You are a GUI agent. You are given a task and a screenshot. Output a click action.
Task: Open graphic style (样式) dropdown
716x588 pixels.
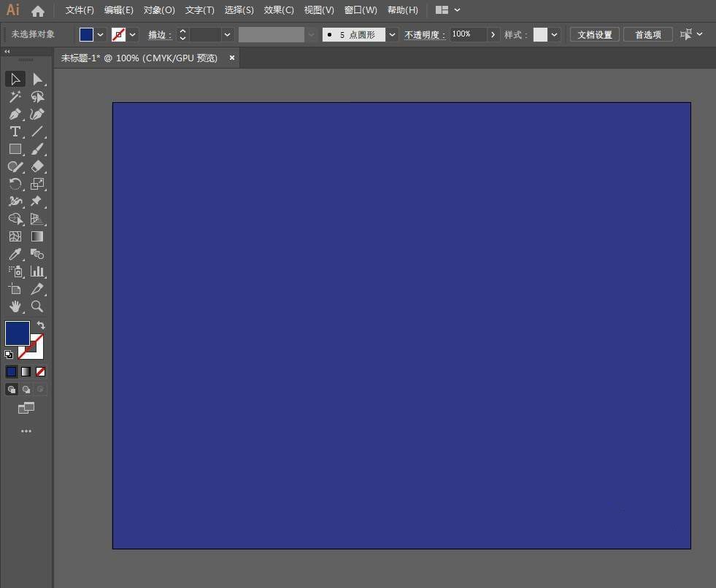click(555, 35)
